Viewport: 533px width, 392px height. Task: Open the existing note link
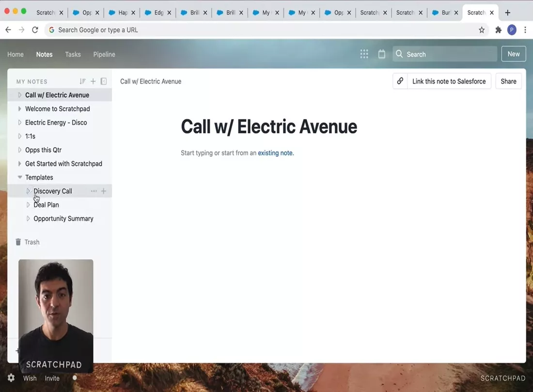tap(275, 153)
